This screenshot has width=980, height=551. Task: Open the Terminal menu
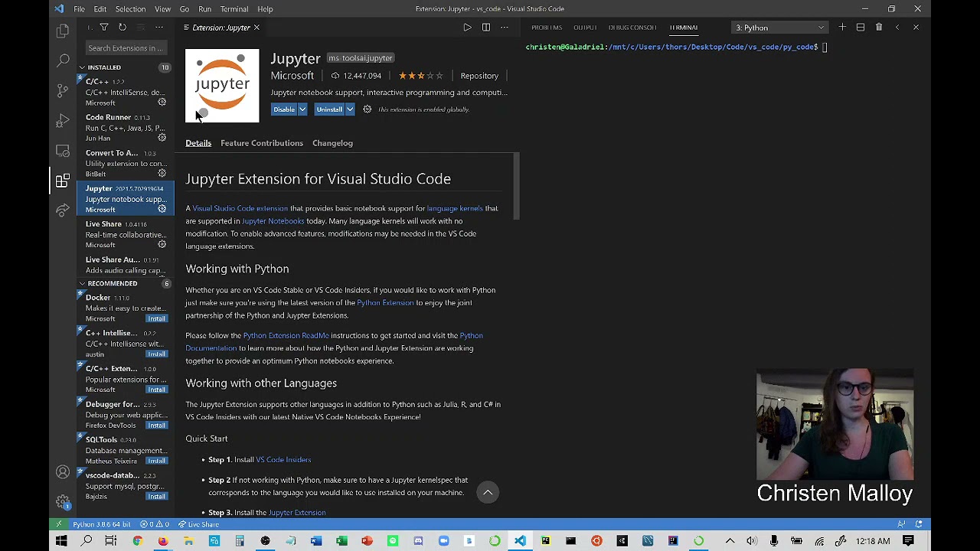tap(234, 8)
